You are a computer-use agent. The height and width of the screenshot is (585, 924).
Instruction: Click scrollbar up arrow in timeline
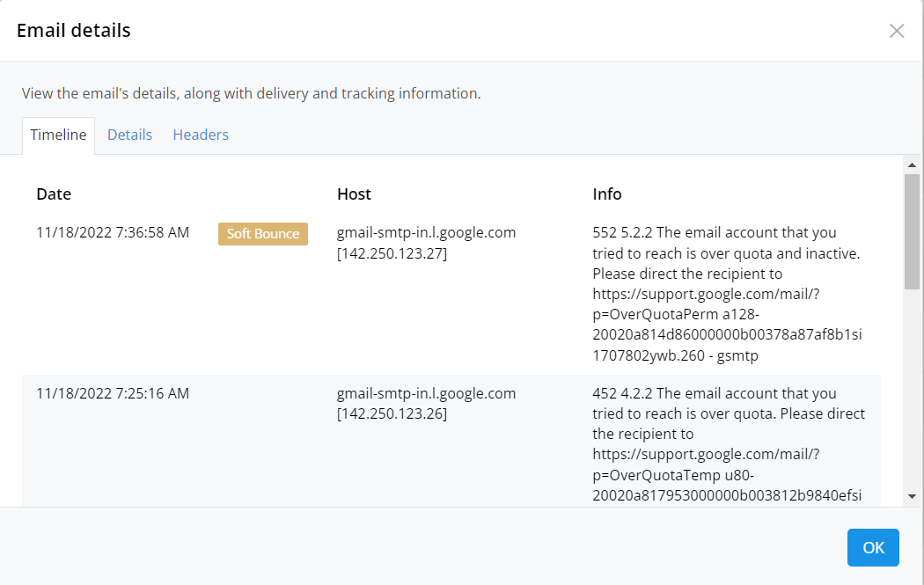pyautogui.click(x=912, y=165)
